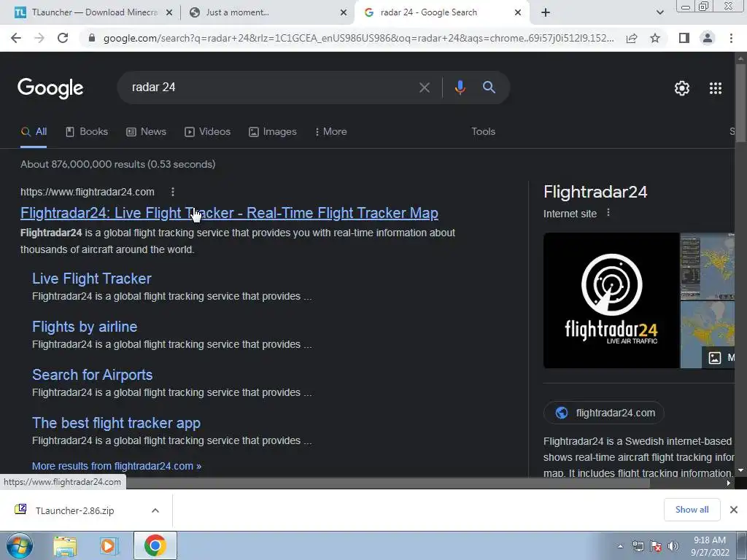Open Windows Explorer from the taskbar
Viewport: 747px width, 560px height.
pyautogui.click(x=65, y=545)
